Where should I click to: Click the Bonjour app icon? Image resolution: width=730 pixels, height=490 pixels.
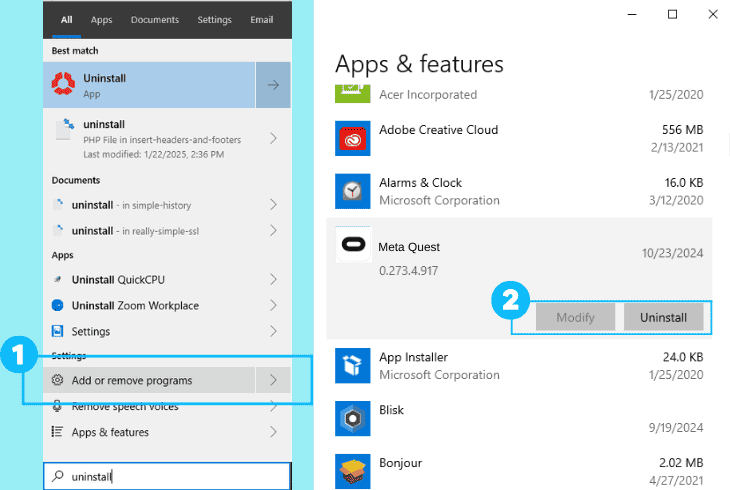pos(352,471)
